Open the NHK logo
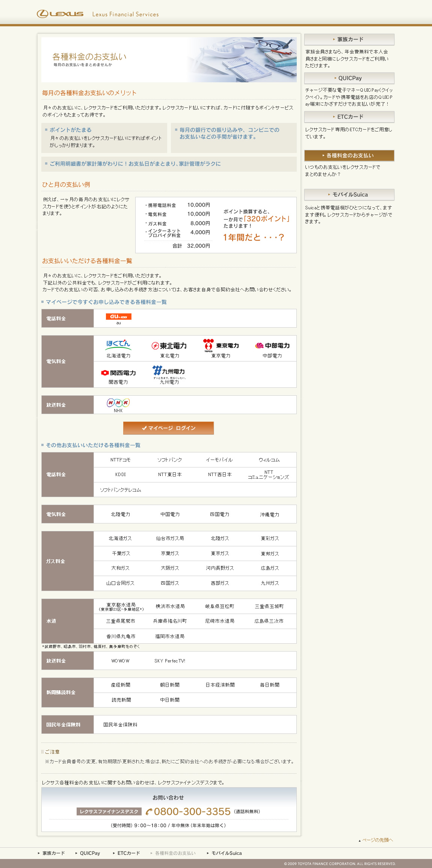 [118, 403]
